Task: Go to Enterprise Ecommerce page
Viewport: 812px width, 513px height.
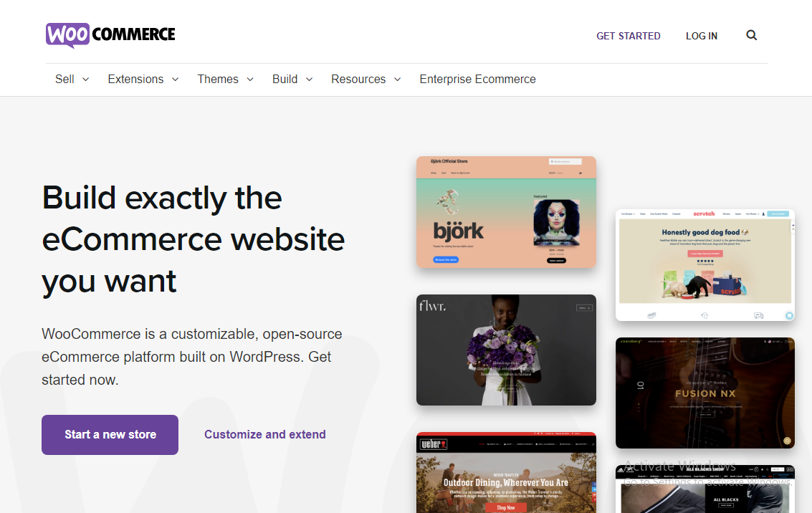Action: (477, 80)
